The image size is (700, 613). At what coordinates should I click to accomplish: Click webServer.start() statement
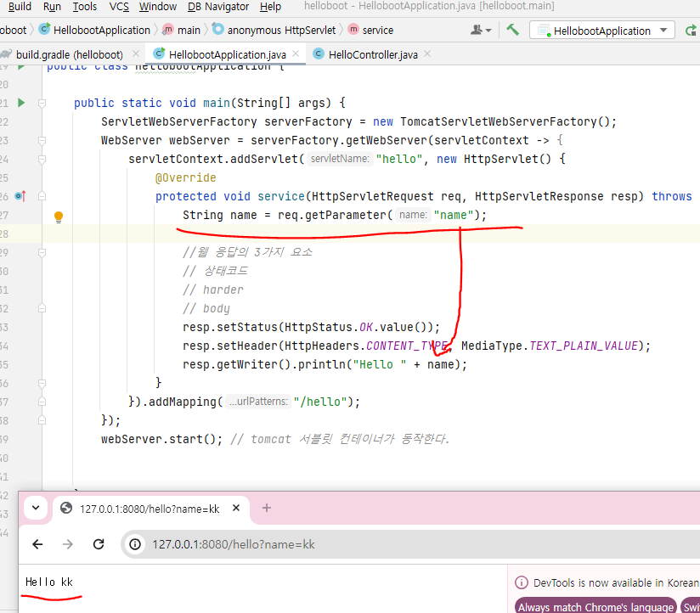(x=161, y=440)
